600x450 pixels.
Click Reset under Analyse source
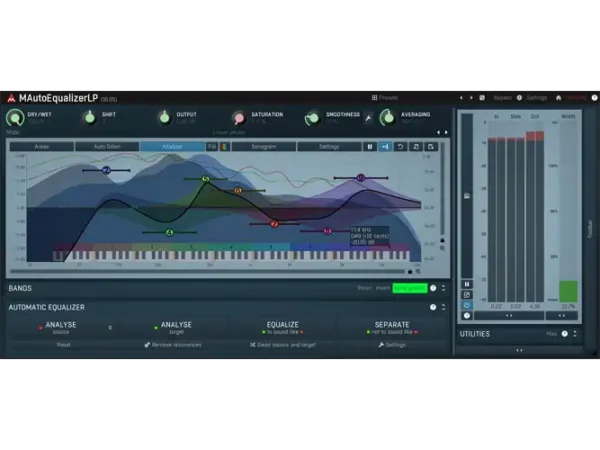pyautogui.click(x=64, y=345)
